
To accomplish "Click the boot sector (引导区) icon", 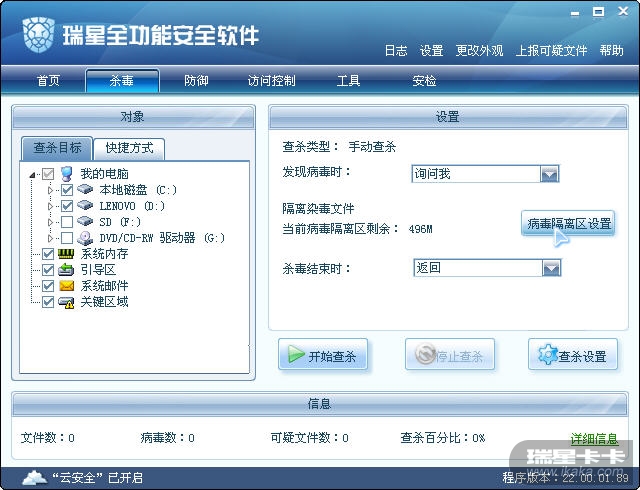I will (x=66, y=270).
